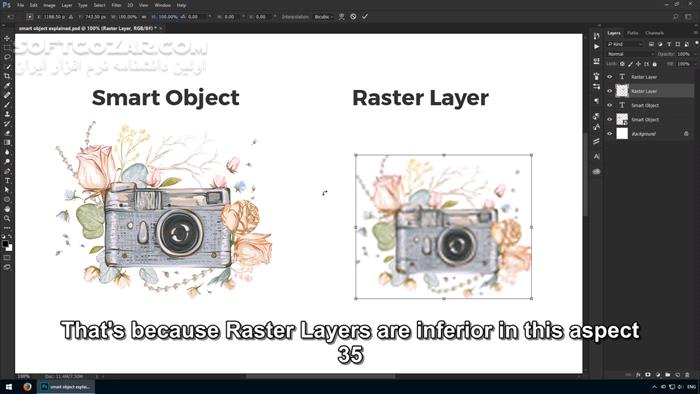Filter layers by type layers icon
700x394 pixels.
(669, 44)
